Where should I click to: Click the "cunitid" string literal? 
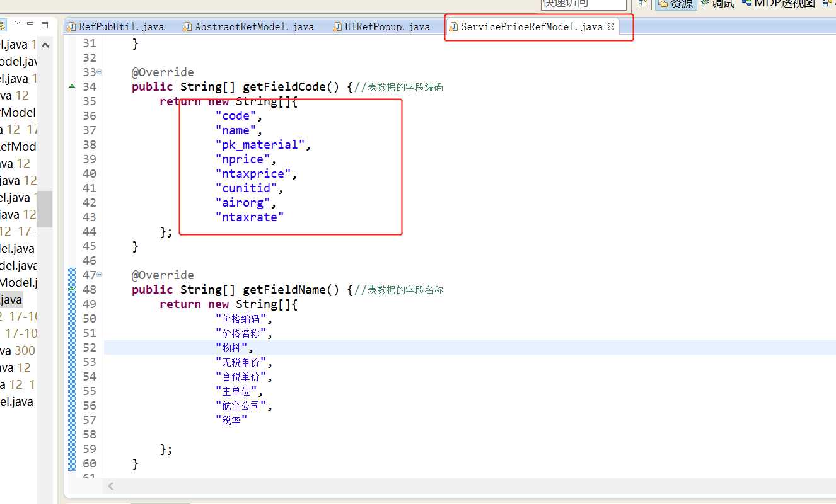pos(247,188)
